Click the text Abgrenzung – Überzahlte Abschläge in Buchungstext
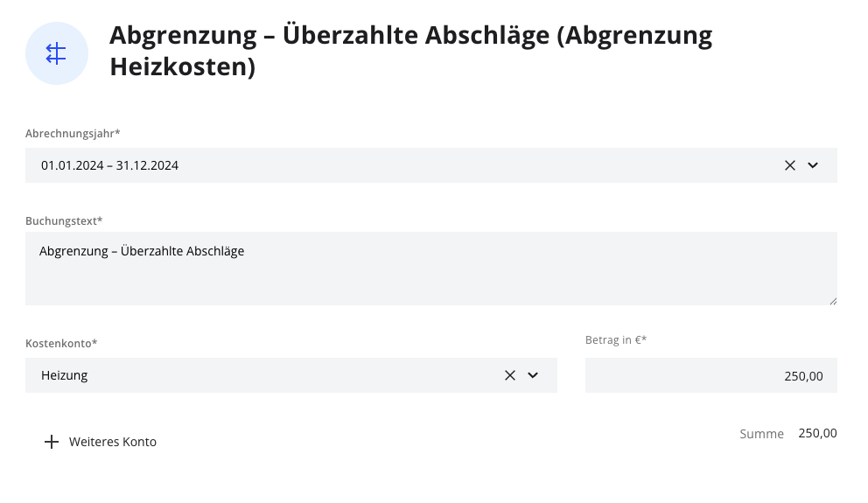This screenshot has height=503, width=868. [x=142, y=251]
